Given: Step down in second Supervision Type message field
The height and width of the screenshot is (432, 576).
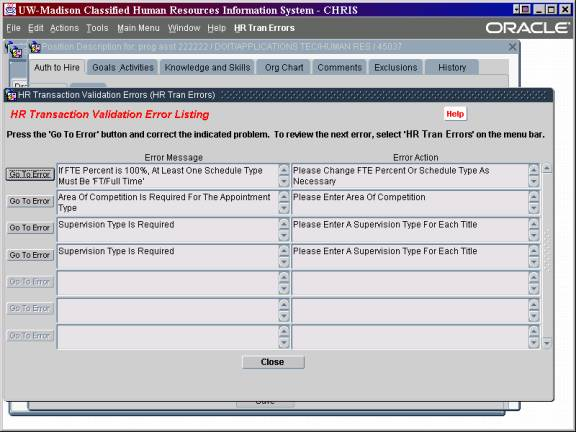Looking at the screenshot, I should (x=284, y=263).
